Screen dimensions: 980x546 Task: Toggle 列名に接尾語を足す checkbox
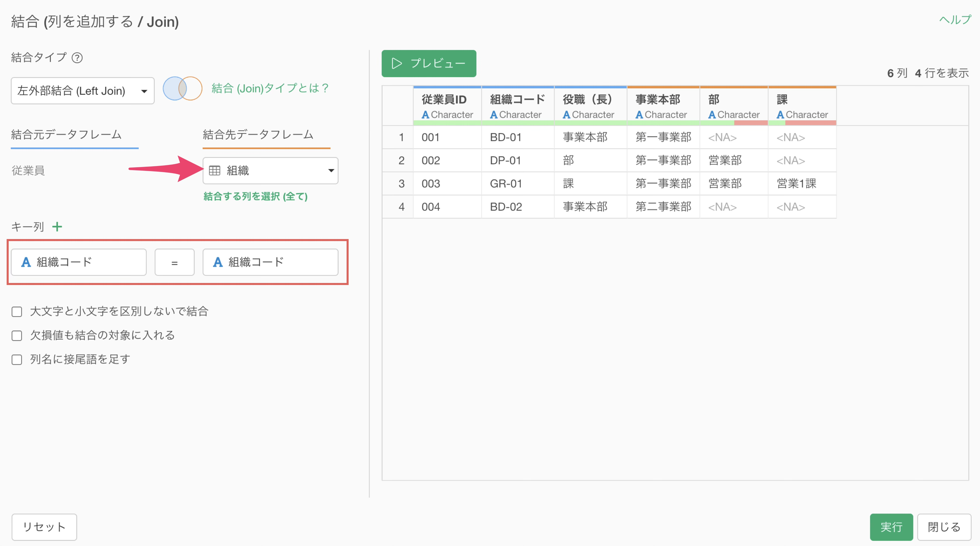(17, 360)
